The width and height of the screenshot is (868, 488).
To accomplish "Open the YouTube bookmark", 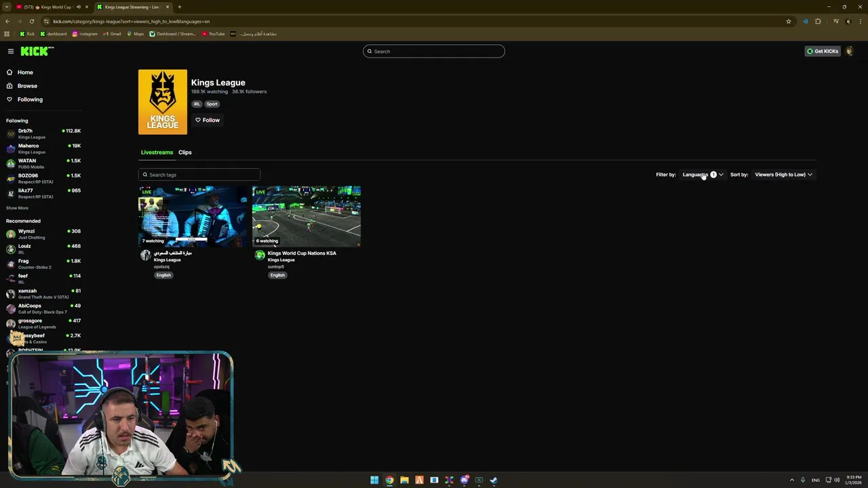I will click(213, 34).
